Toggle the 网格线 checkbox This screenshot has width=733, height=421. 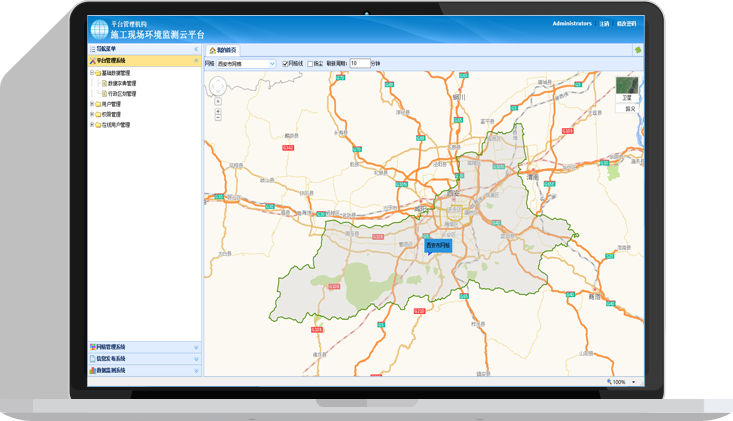[x=285, y=64]
